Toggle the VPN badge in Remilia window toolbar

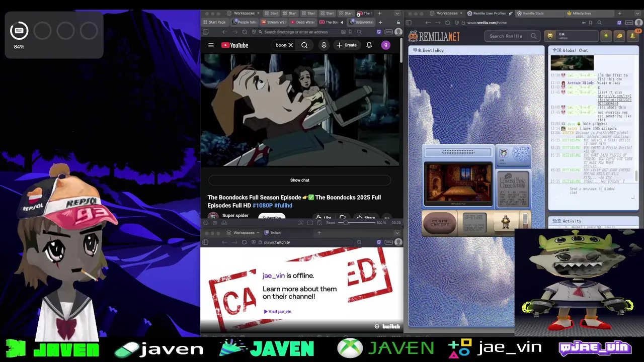tap(628, 23)
